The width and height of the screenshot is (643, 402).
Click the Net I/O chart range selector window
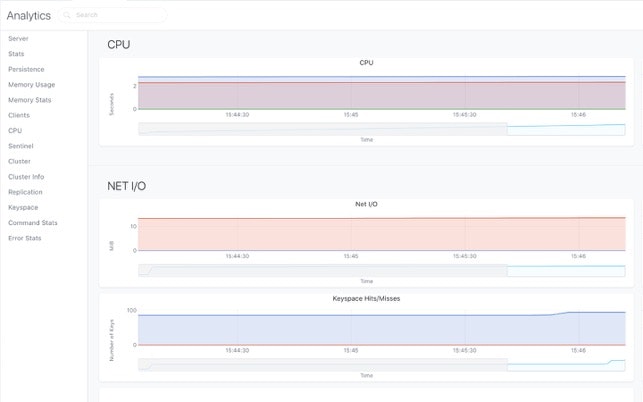tap(566, 271)
